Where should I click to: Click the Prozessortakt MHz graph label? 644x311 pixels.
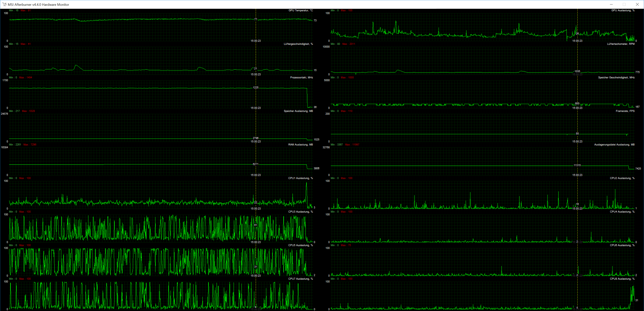coord(301,78)
